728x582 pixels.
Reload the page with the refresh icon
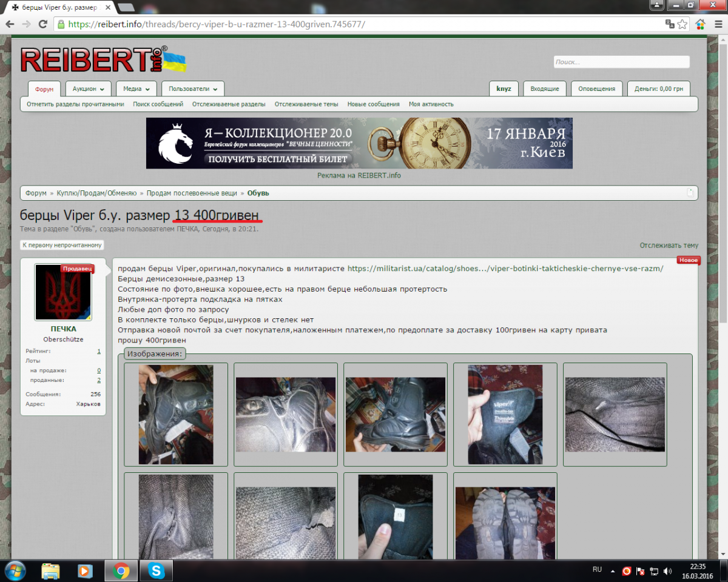42,24
